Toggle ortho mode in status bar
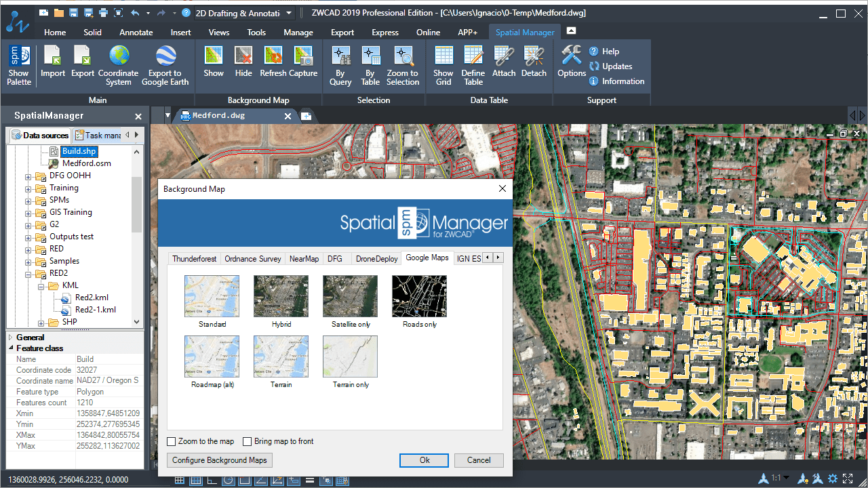The image size is (868, 488). point(212,481)
